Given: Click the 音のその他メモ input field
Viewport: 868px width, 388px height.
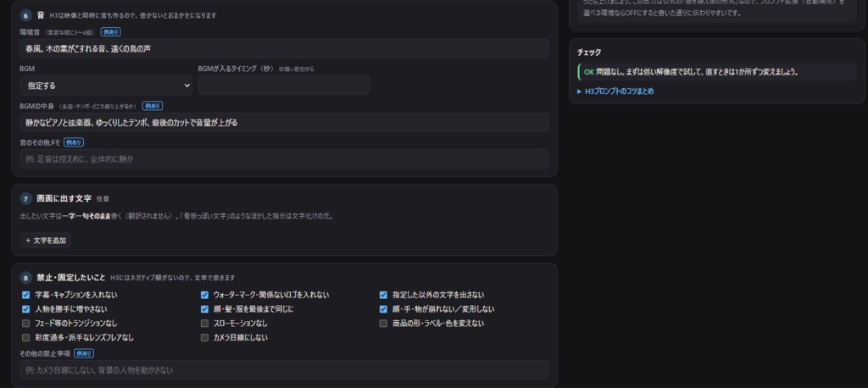Looking at the screenshot, I should point(285,159).
